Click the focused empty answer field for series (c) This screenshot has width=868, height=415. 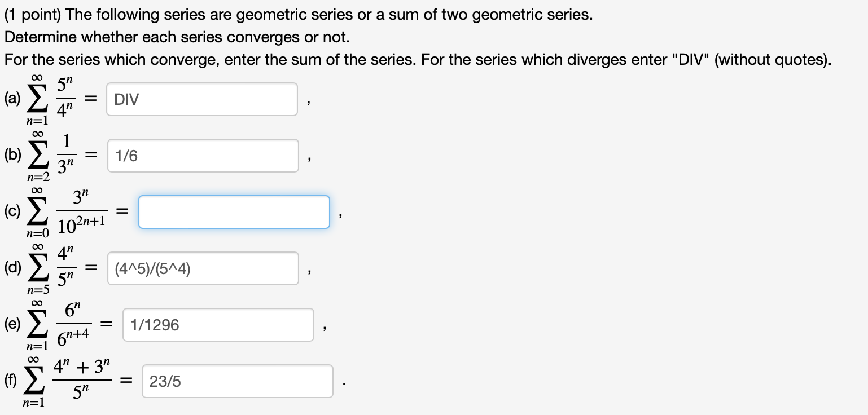coord(234,211)
